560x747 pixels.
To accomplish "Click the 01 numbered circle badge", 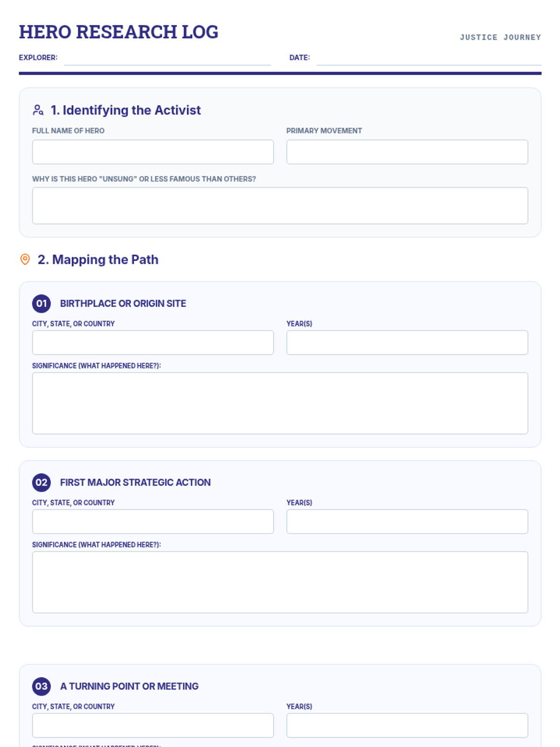I will coord(41,303).
